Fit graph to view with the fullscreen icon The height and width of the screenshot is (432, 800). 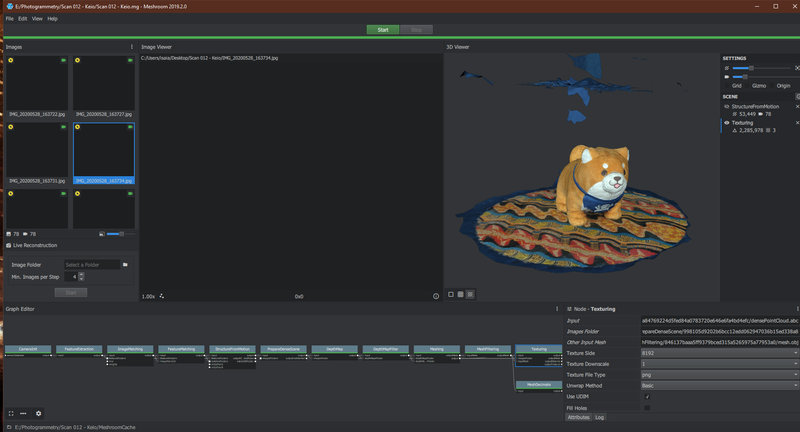[x=11, y=413]
